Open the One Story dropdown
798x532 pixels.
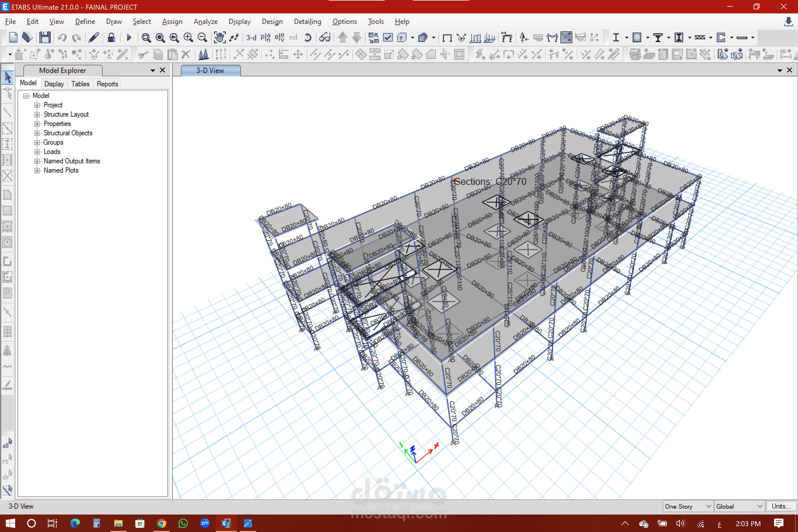click(688, 506)
